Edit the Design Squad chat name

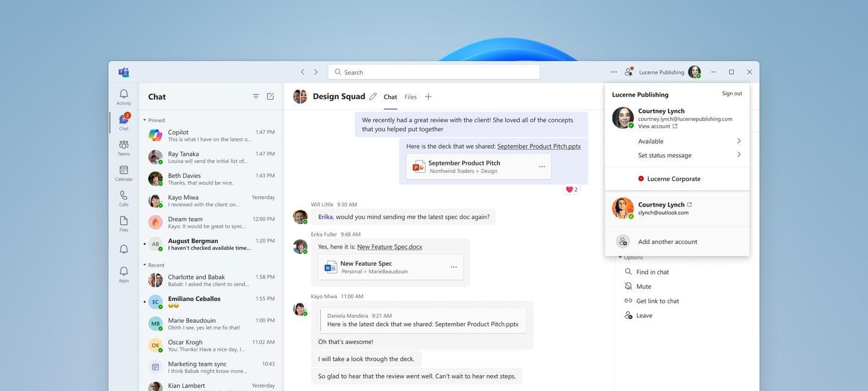click(373, 97)
